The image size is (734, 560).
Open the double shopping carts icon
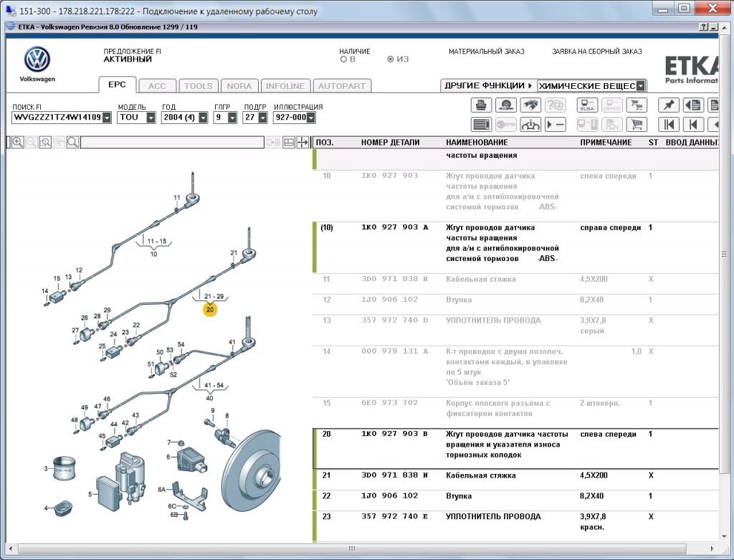tap(637, 105)
